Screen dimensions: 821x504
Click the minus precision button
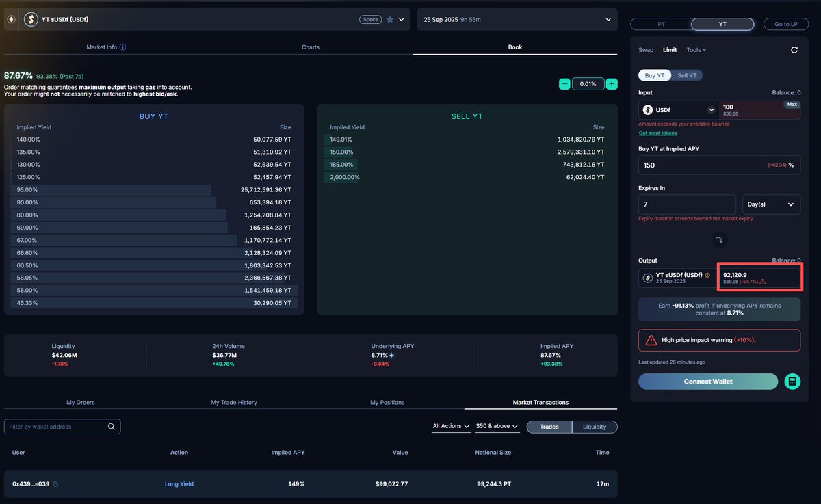(x=564, y=84)
